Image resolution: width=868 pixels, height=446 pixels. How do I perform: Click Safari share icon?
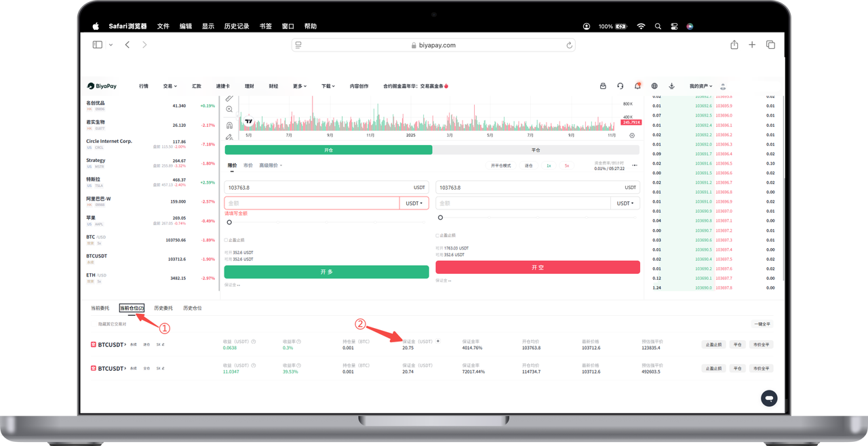734,45
